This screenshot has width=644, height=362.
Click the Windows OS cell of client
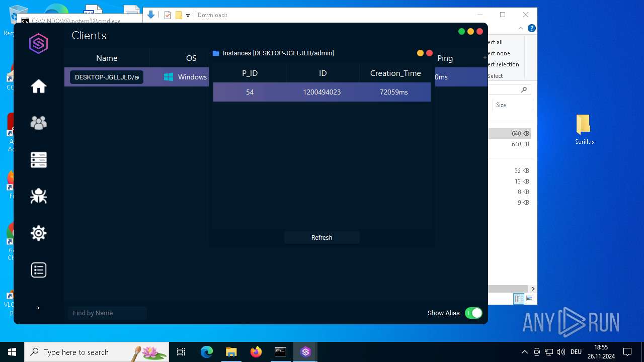point(185,77)
